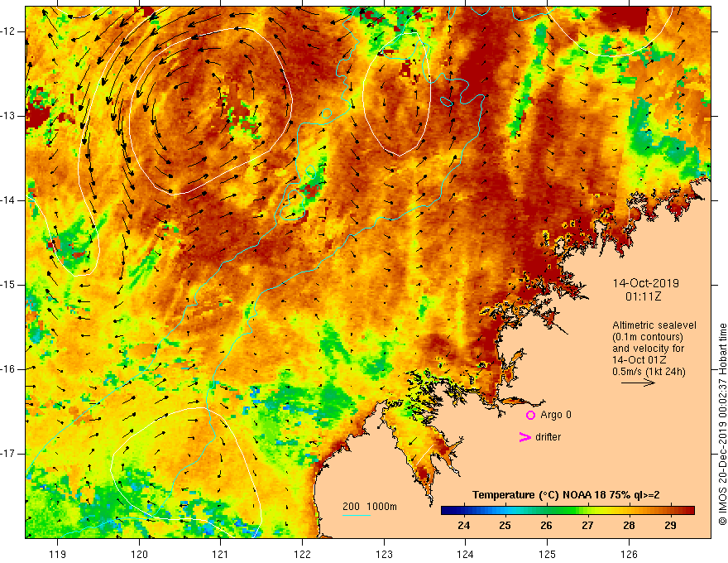The height and width of the screenshot is (563, 728).
Task: Click longitude label 123 on bottom axis
Action: click(x=384, y=554)
